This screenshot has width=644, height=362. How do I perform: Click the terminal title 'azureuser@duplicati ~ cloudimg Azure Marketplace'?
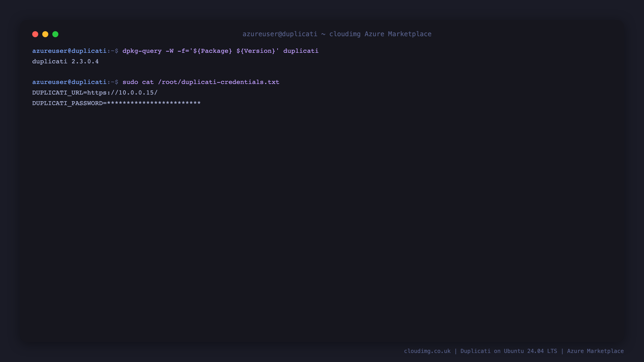pos(337,34)
